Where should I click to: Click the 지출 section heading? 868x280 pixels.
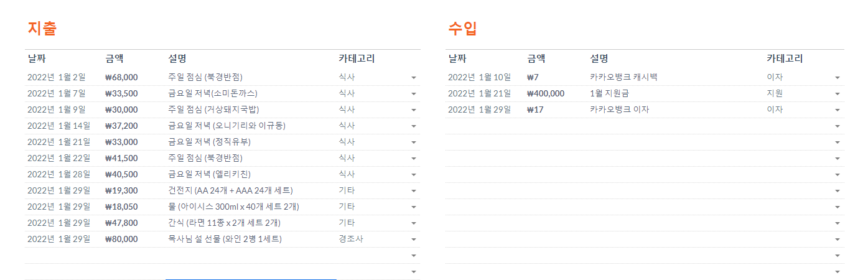(42, 29)
